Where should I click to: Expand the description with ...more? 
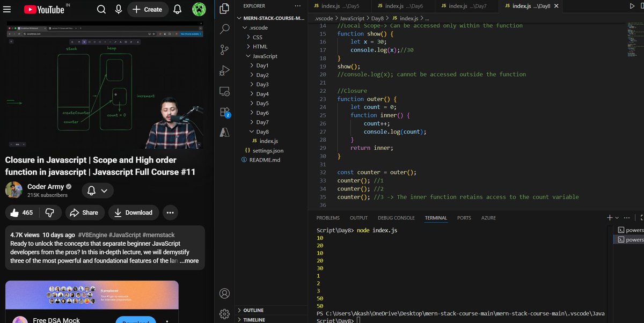point(188,261)
